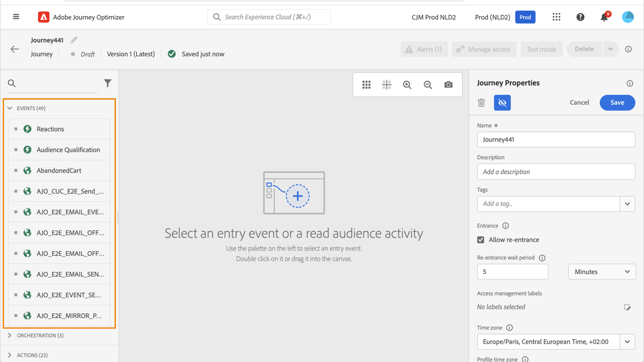
Task: Delete journey properties via the trash icon
Action: click(x=481, y=102)
